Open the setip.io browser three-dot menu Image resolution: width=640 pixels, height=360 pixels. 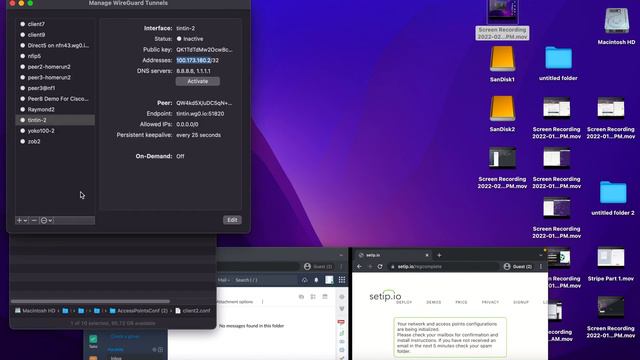click(541, 267)
